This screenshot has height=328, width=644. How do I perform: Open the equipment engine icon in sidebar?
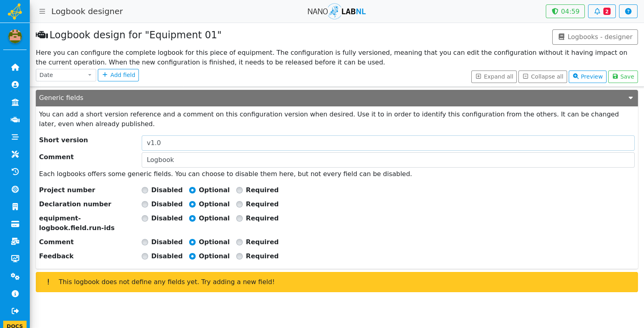(15, 120)
